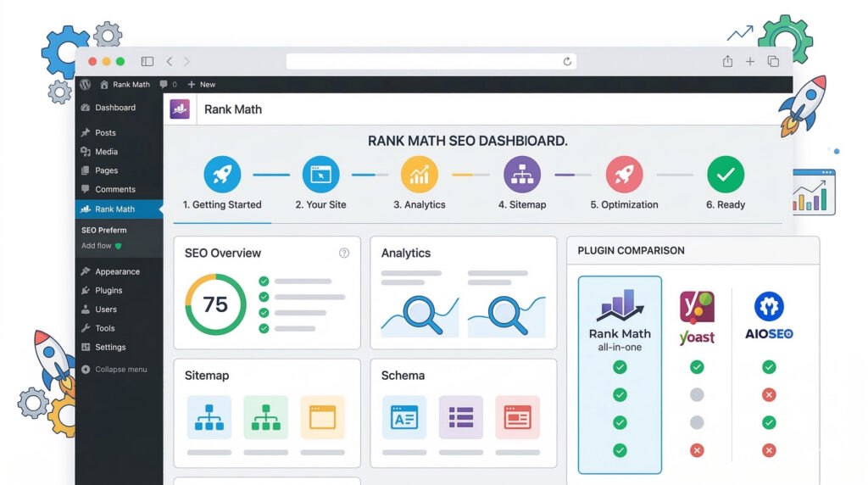Click the browser share icon

(727, 61)
